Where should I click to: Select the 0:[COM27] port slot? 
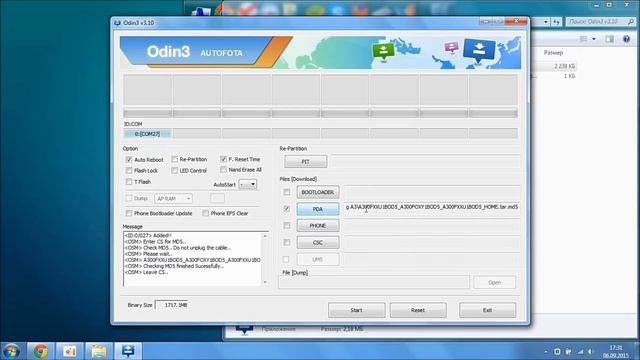point(147,134)
